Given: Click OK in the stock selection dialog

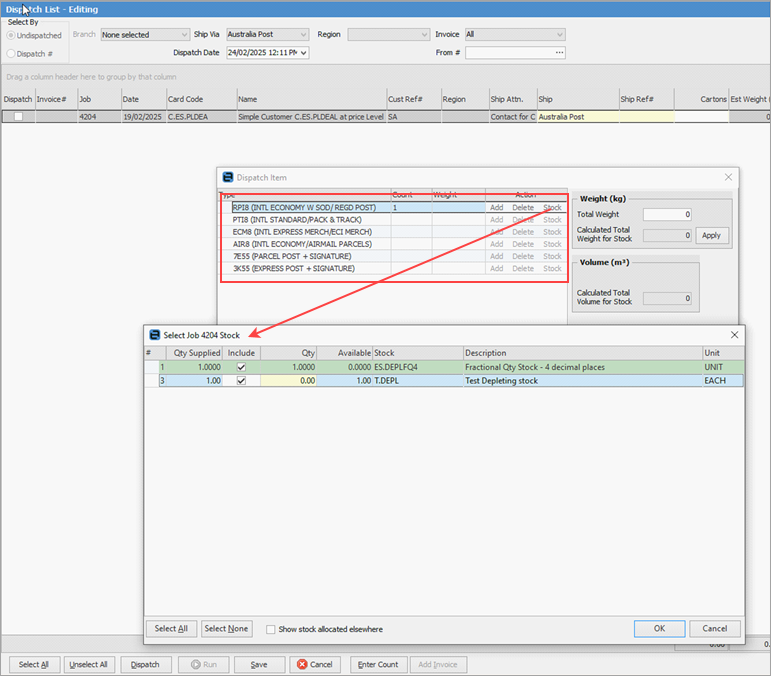Looking at the screenshot, I should coord(660,629).
